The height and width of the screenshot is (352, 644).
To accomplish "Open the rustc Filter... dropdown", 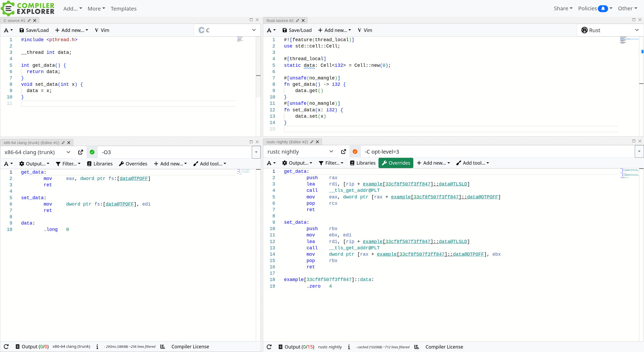I will 331,163.
